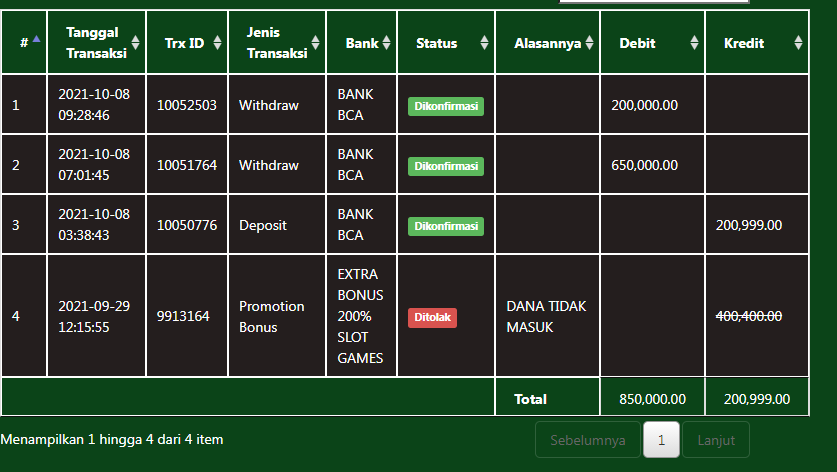Screen dimensions: 837x472
Task: Click Dikonfirmasi badge for transaction 10052503
Action: click(x=445, y=106)
